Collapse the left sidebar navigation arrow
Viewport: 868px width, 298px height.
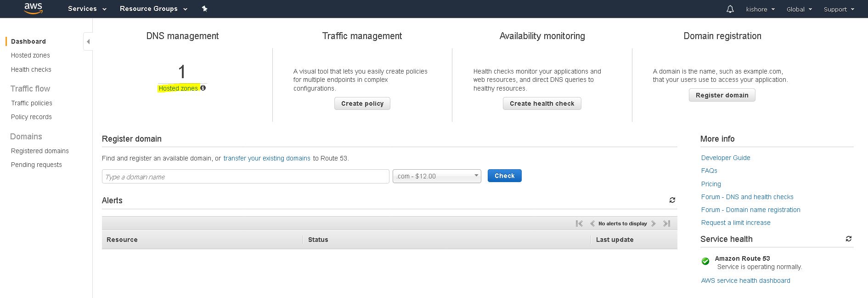[x=88, y=42]
